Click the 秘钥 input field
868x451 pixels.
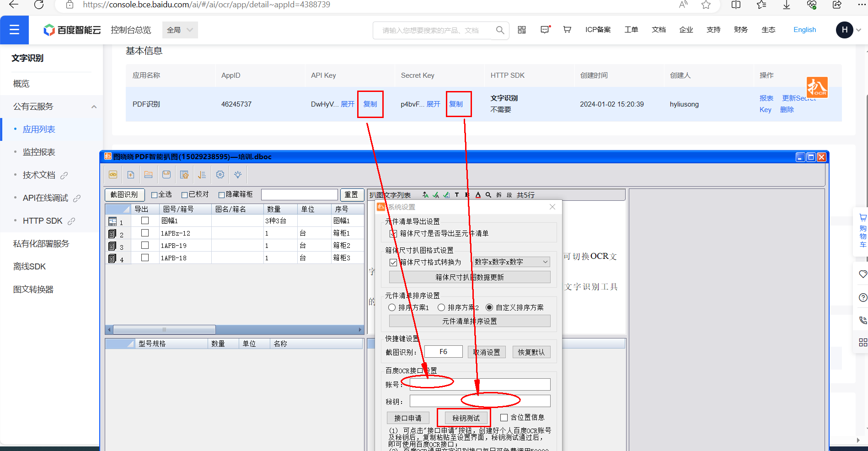click(480, 401)
